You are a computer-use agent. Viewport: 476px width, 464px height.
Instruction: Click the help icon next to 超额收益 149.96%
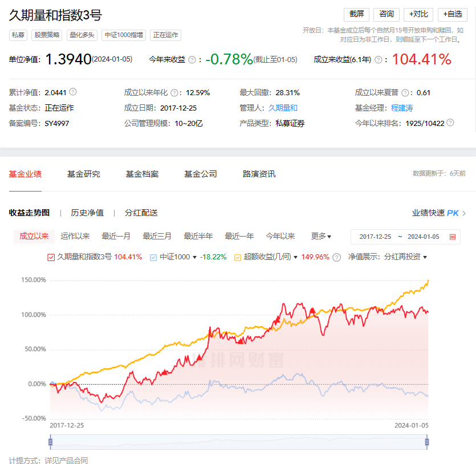point(336,257)
